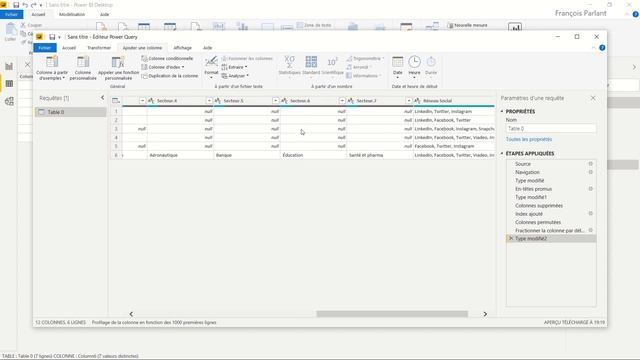The width and height of the screenshot is (640, 360).
Task: Click the Toutes les propriétés link
Action: 529,140
